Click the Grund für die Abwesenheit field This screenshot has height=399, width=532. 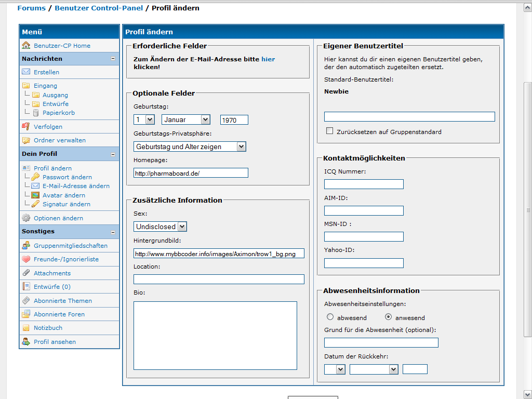click(381, 342)
